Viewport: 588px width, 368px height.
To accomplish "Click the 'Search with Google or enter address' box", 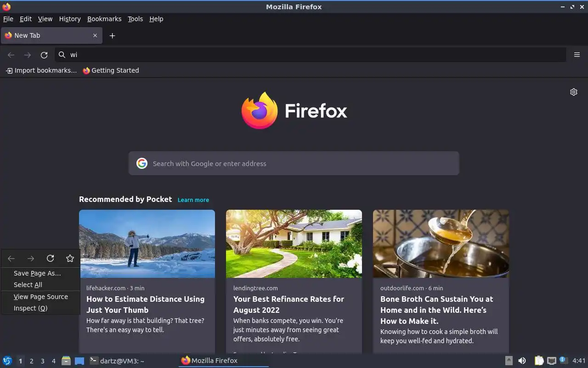I will 294,163.
